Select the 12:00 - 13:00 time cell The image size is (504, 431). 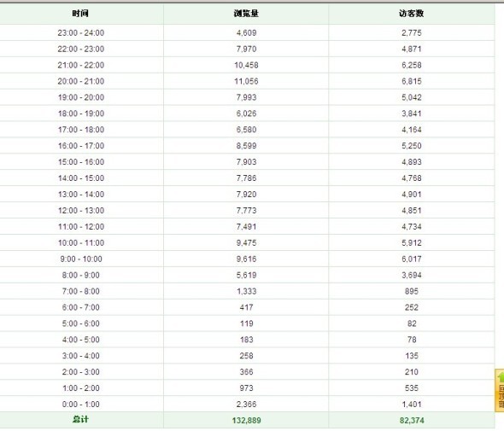pyautogui.click(x=81, y=210)
